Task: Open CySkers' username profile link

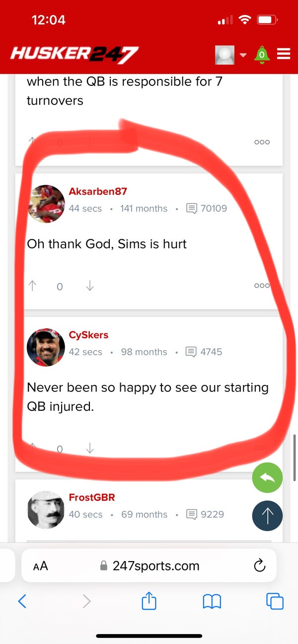Action: (88, 335)
